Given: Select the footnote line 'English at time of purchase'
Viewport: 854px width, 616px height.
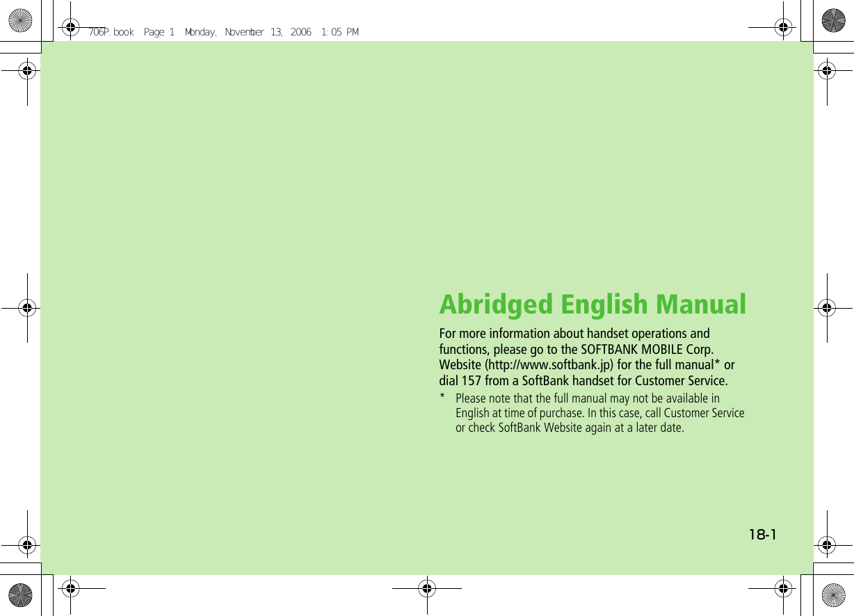Looking at the screenshot, I should (600, 413).
